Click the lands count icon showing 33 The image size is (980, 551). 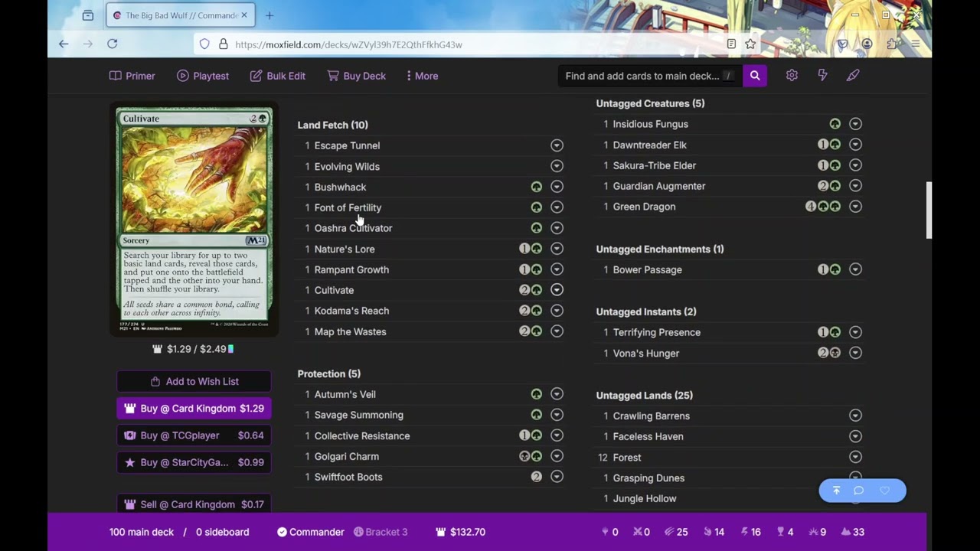[845, 532]
